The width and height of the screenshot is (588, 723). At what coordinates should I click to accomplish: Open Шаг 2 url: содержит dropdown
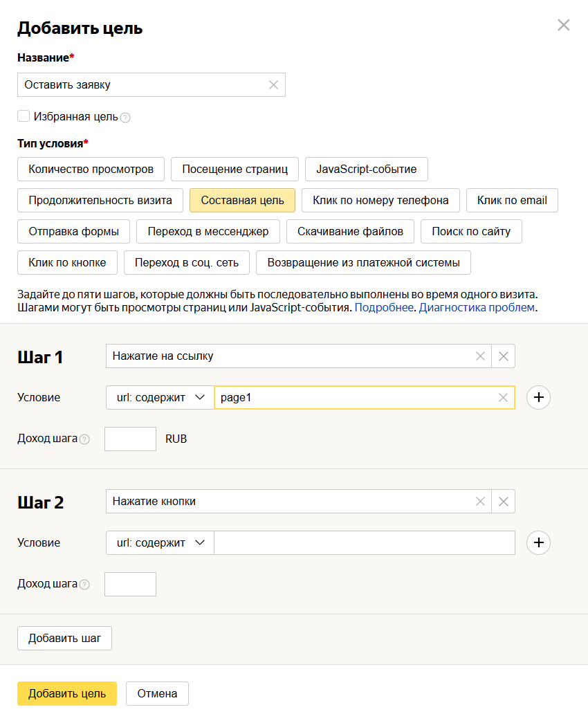160,543
